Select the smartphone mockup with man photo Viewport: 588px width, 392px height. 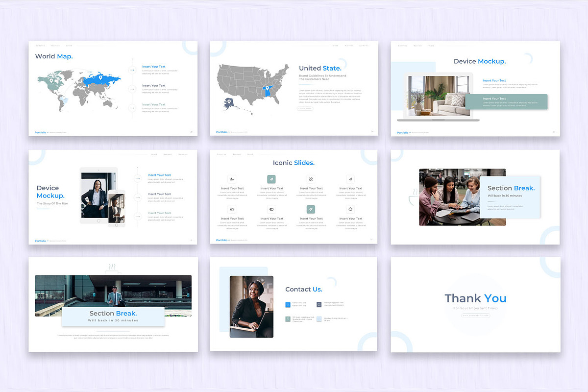117,208
